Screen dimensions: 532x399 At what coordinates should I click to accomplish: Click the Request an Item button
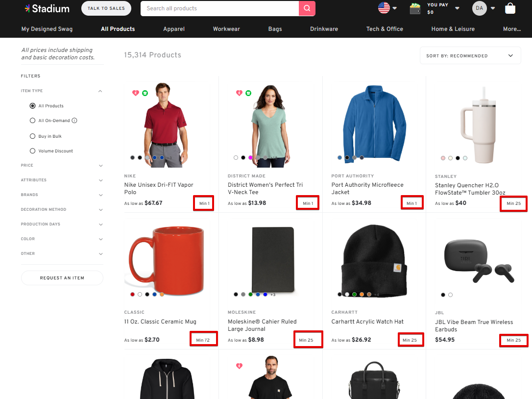pyautogui.click(x=62, y=278)
